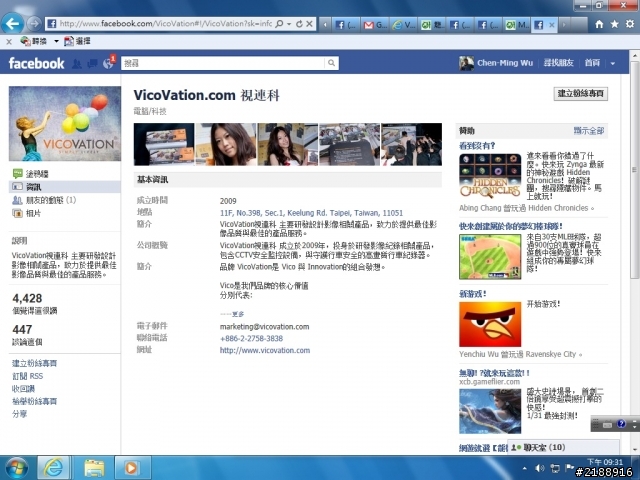
Task: Open Photos item in sidebar
Action: point(27,213)
